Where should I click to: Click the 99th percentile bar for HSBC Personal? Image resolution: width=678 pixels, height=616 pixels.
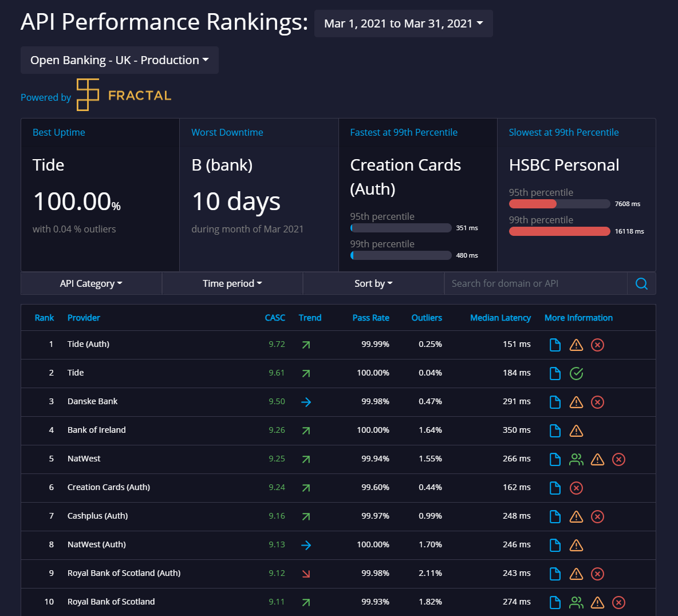tap(559, 231)
